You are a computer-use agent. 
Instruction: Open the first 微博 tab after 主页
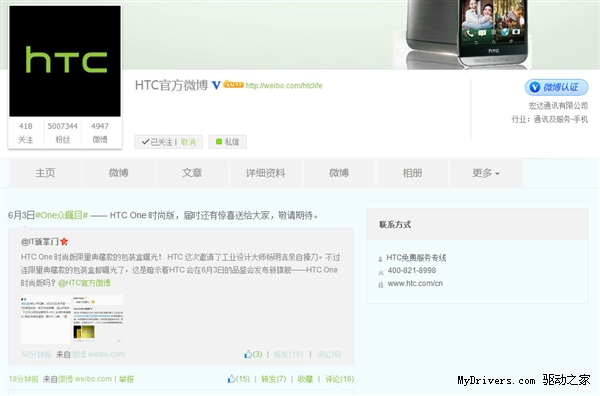(x=119, y=173)
